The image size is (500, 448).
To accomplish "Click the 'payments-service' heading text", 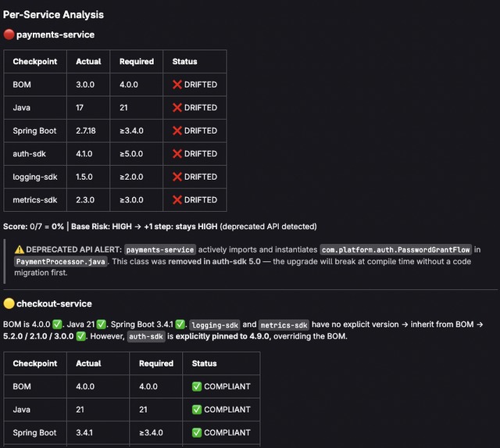I will (55, 34).
